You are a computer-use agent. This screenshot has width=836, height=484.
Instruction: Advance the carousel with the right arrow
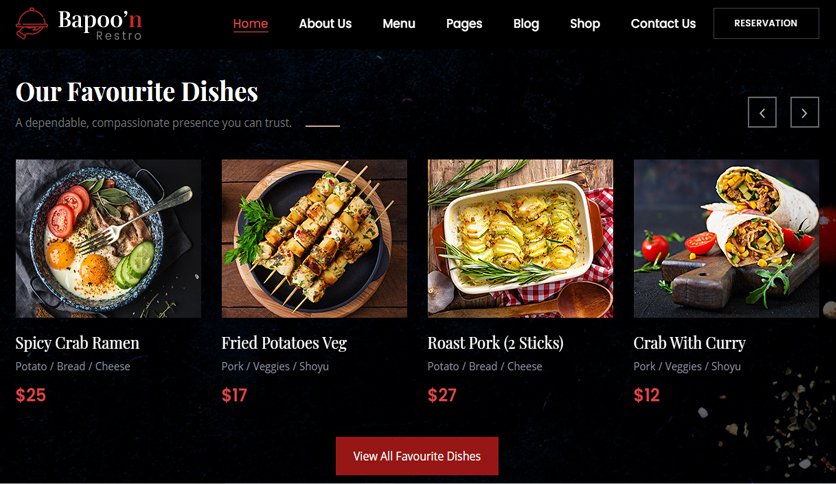point(804,112)
